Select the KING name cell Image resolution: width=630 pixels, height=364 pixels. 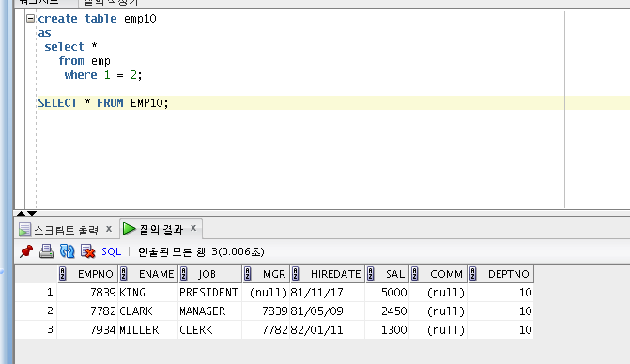[148, 292]
